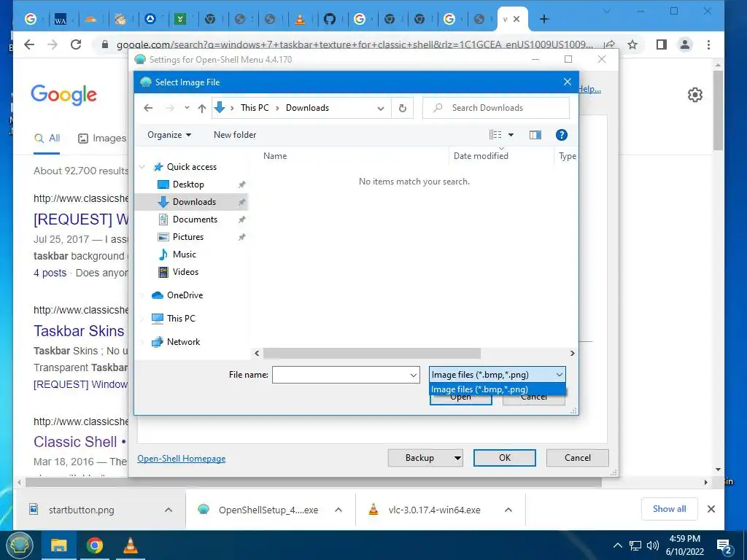Sort by the Name column
The height and width of the screenshot is (560, 747).
[275, 156]
